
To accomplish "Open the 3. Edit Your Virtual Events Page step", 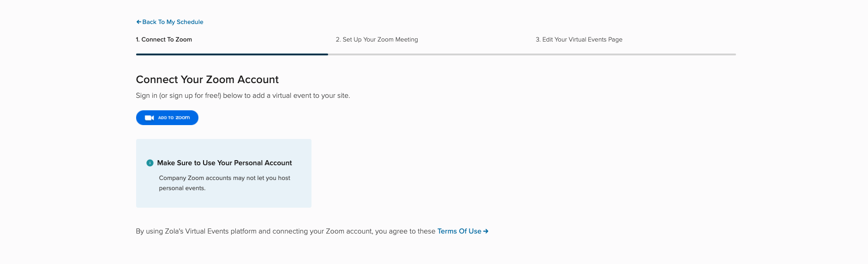I will (579, 40).
